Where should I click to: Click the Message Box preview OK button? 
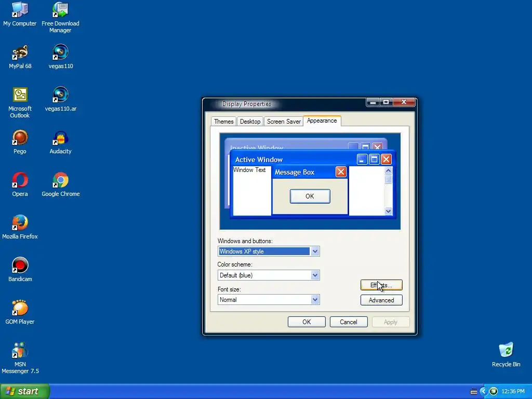pos(310,196)
